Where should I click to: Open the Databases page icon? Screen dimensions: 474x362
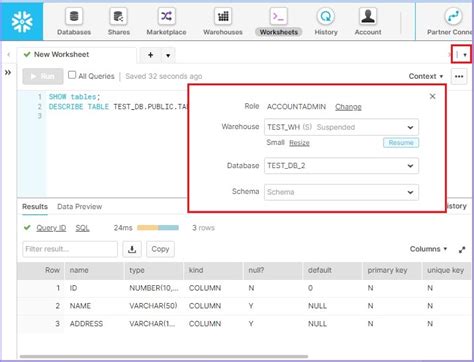[74, 16]
